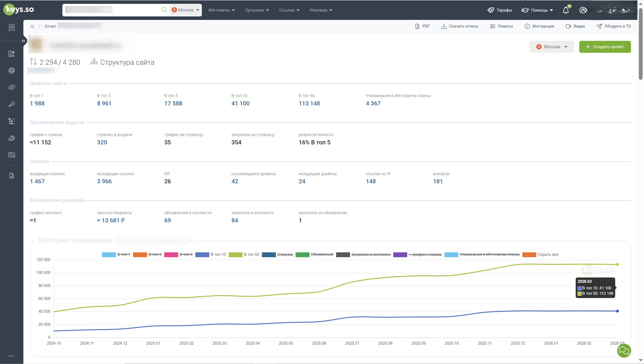Viewport: 644px width, 364px height.
Task: Toggle Объявлений series in chart legend
Action: (x=315, y=254)
